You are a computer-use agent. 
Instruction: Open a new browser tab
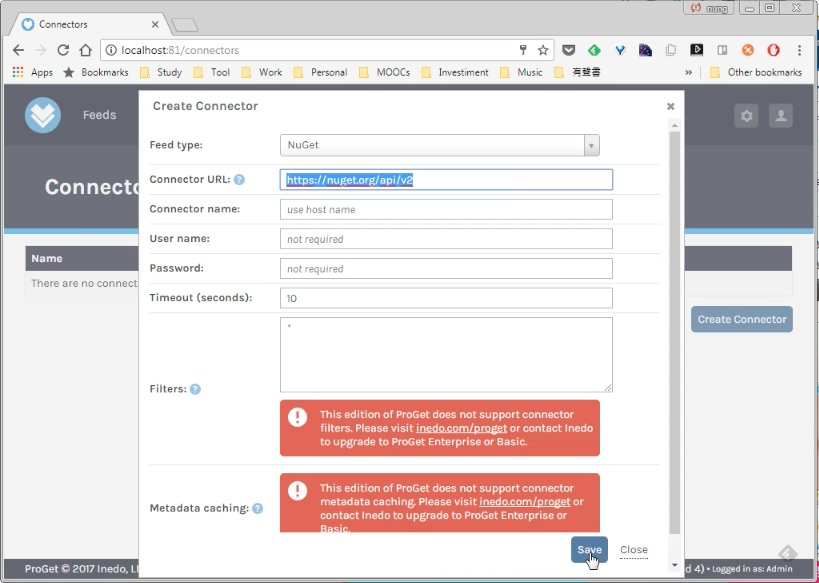pos(184,25)
